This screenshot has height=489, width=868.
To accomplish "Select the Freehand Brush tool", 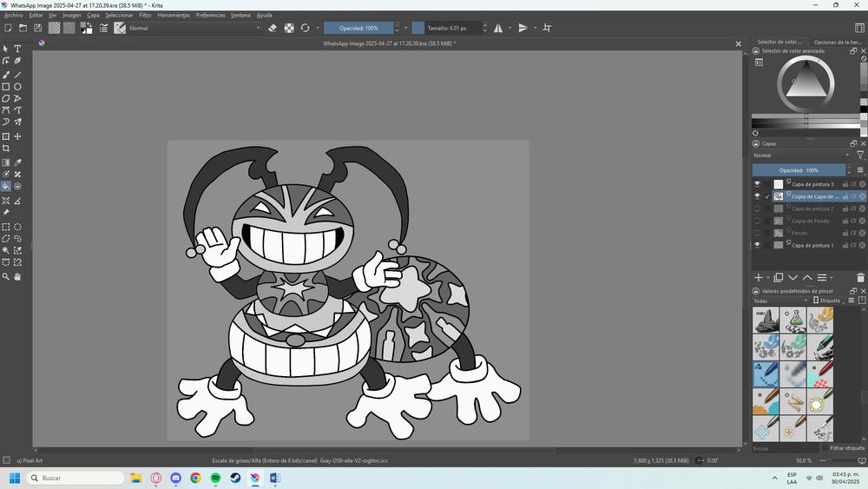I will pos(6,75).
